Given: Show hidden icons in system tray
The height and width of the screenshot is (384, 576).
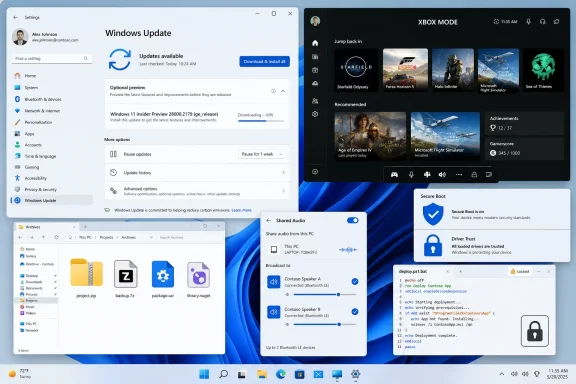Looking at the screenshot, I should [x=501, y=374].
